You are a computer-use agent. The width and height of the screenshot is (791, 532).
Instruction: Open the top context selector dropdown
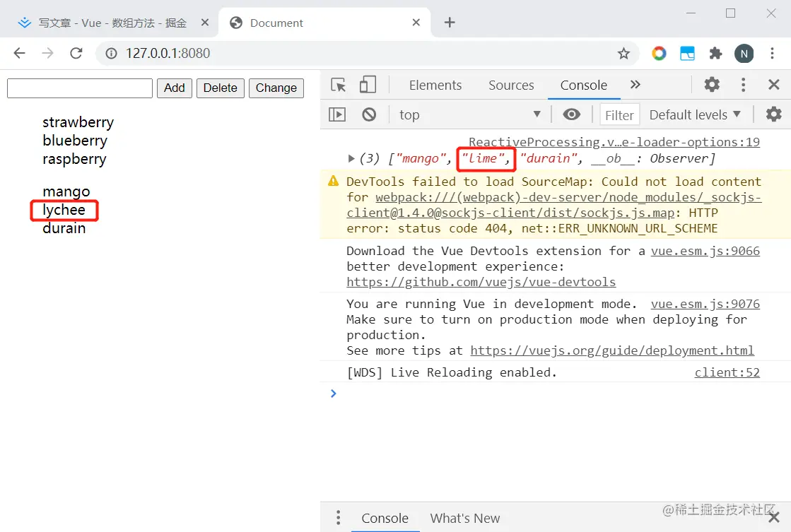tap(469, 115)
